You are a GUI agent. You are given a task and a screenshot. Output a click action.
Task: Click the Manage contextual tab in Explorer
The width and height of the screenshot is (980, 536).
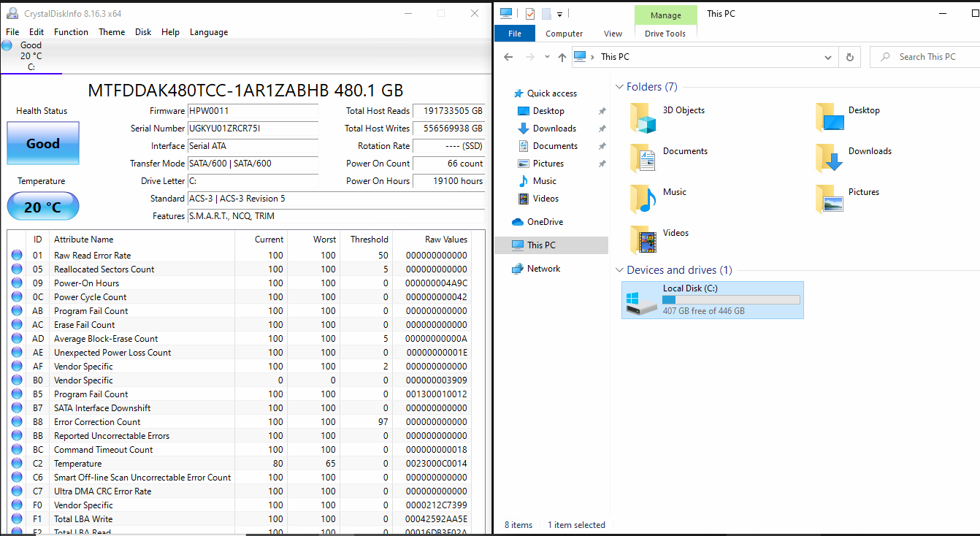point(665,15)
